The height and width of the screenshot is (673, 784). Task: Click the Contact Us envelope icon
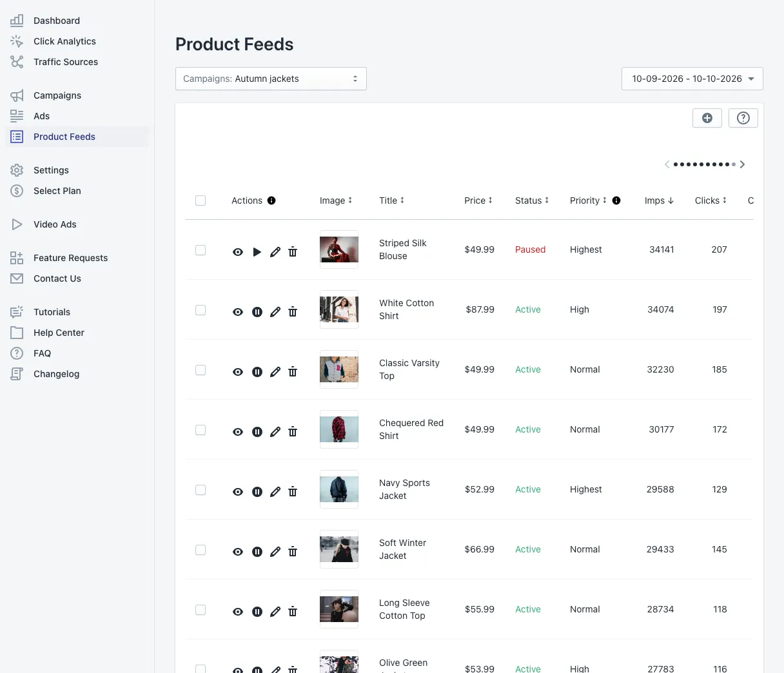[x=17, y=278]
